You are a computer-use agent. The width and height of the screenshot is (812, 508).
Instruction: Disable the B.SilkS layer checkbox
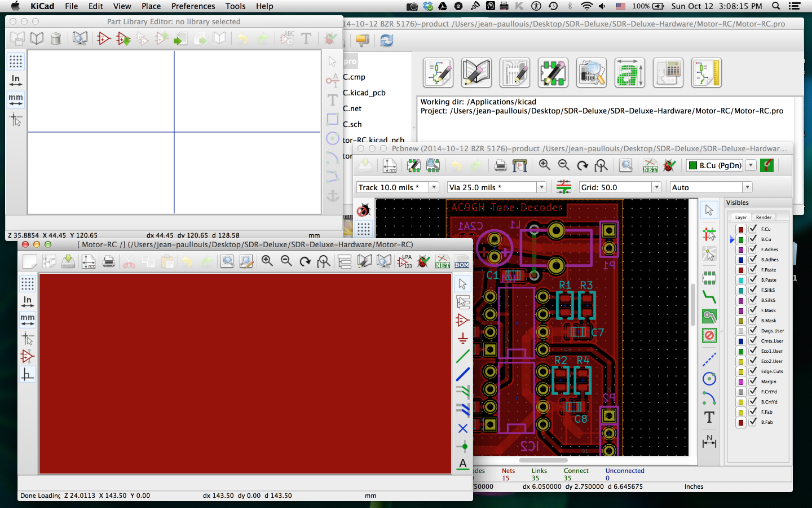(753, 300)
